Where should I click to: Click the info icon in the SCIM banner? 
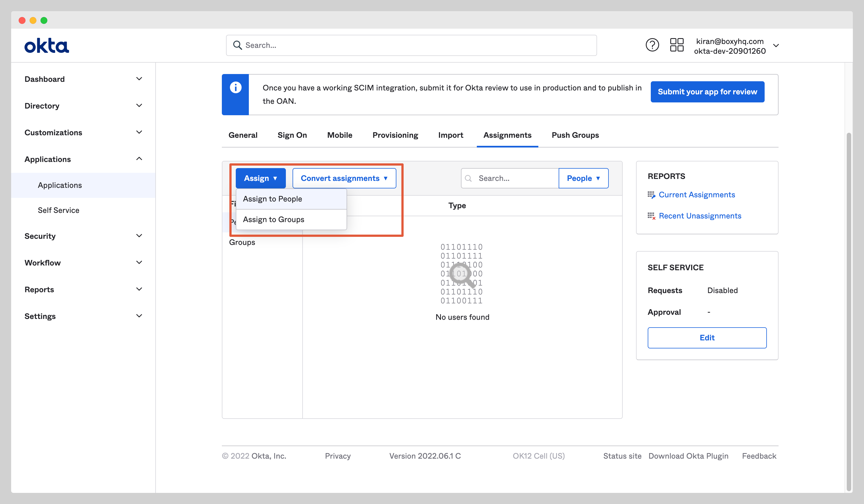point(235,87)
